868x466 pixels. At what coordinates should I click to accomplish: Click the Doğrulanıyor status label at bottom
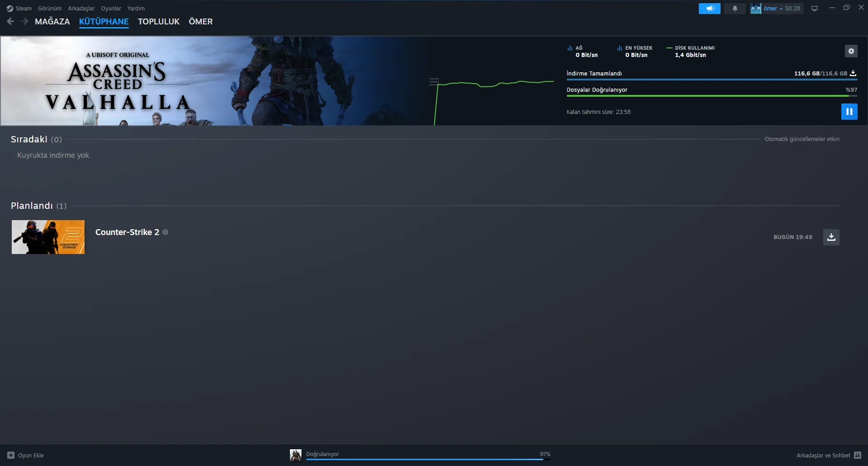click(x=323, y=454)
